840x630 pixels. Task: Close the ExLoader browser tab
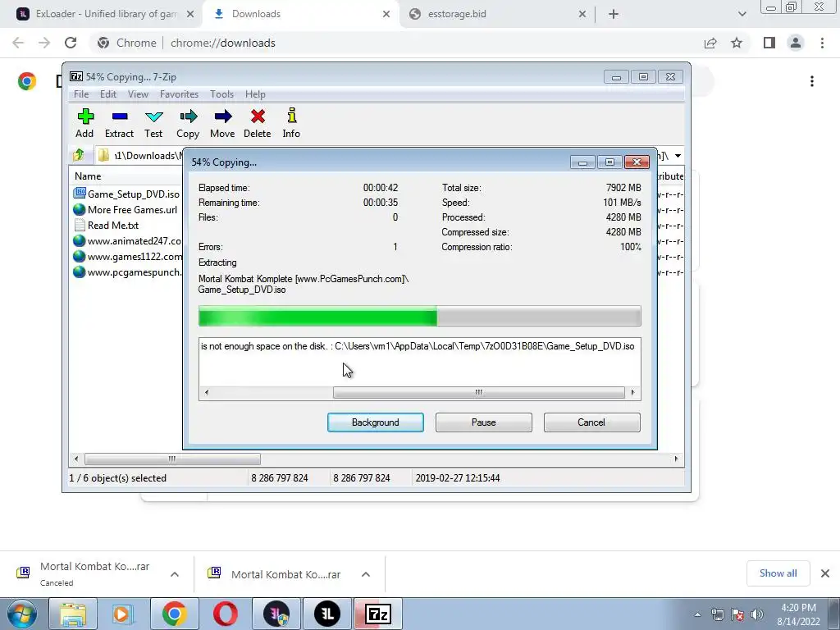click(x=190, y=14)
